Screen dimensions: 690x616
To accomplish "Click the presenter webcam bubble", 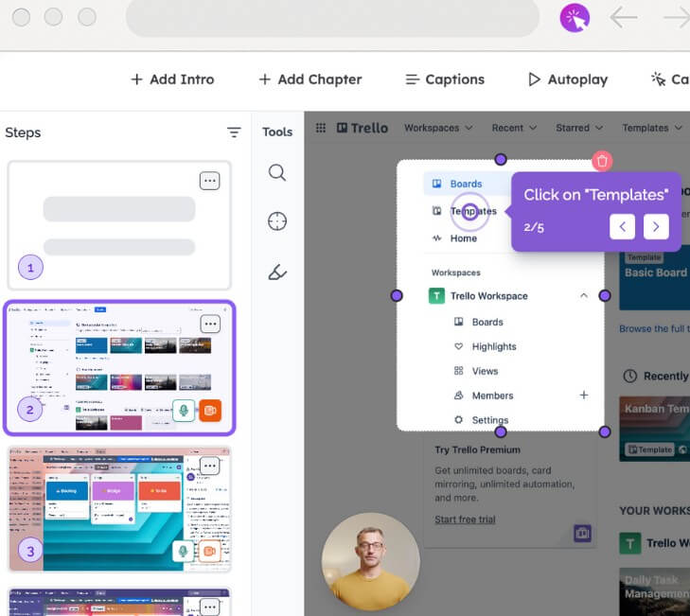I will 370,562.
